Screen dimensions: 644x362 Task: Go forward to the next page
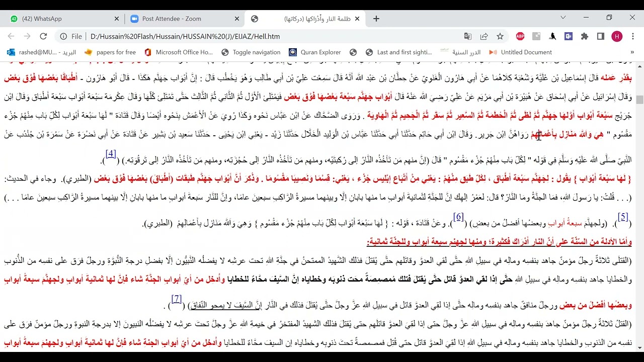point(27,36)
